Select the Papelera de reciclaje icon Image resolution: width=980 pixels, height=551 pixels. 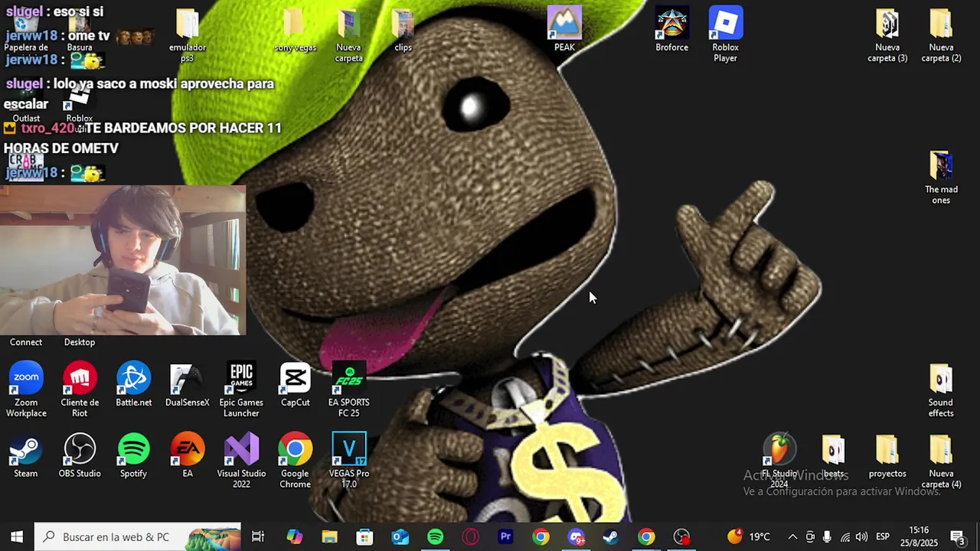26,31
